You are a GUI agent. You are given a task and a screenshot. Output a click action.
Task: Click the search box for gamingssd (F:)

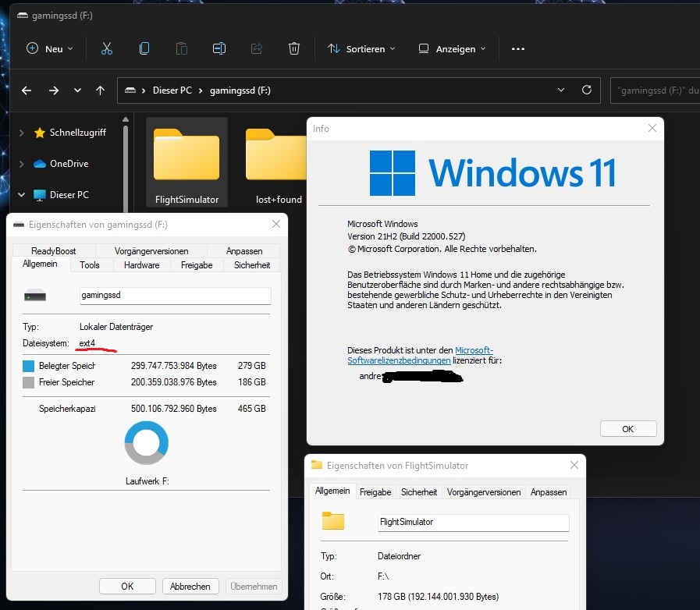point(655,90)
